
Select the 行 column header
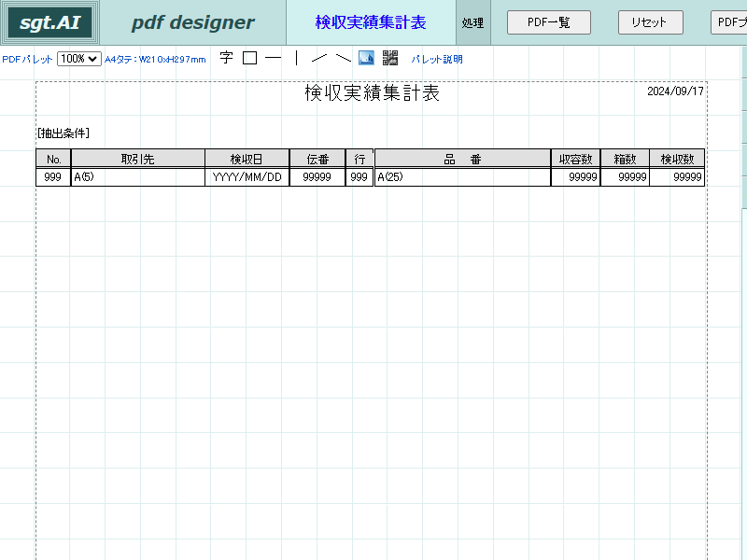click(x=359, y=159)
